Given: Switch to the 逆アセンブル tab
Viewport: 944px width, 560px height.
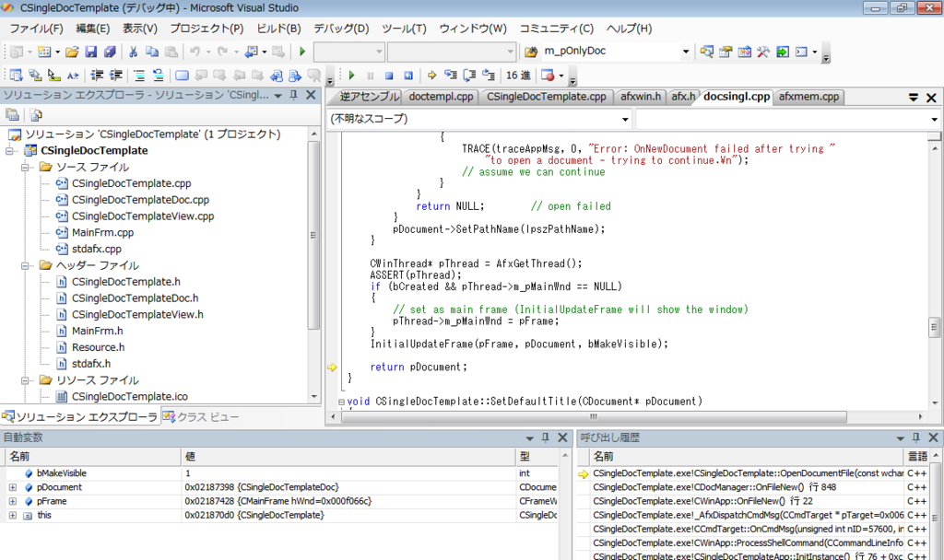Looking at the screenshot, I should point(369,97).
